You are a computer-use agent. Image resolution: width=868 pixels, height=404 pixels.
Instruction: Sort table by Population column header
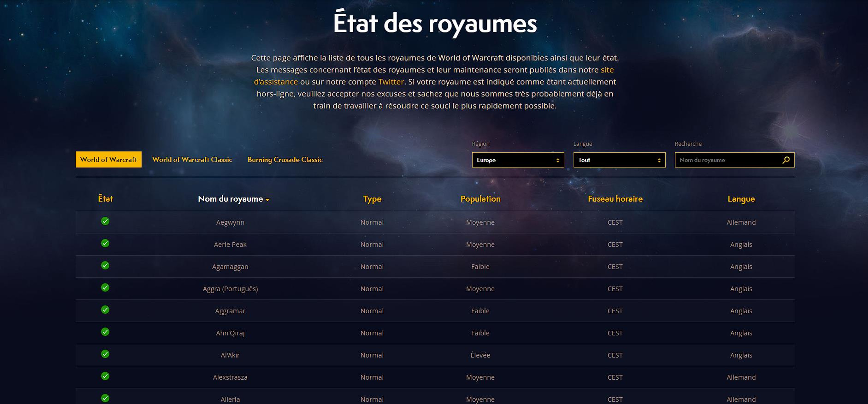point(481,199)
